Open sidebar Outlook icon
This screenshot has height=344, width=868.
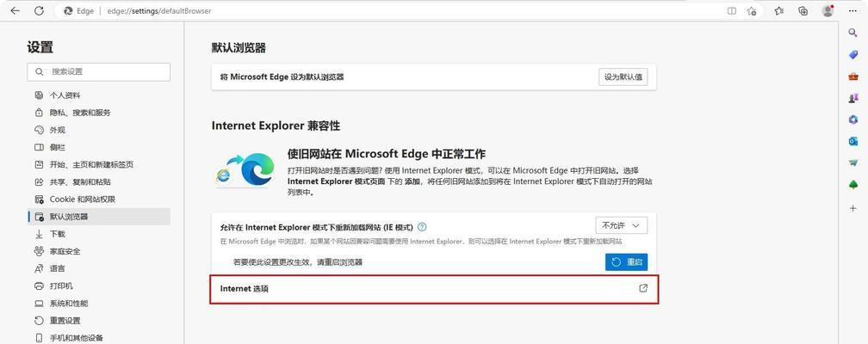(853, 141)
